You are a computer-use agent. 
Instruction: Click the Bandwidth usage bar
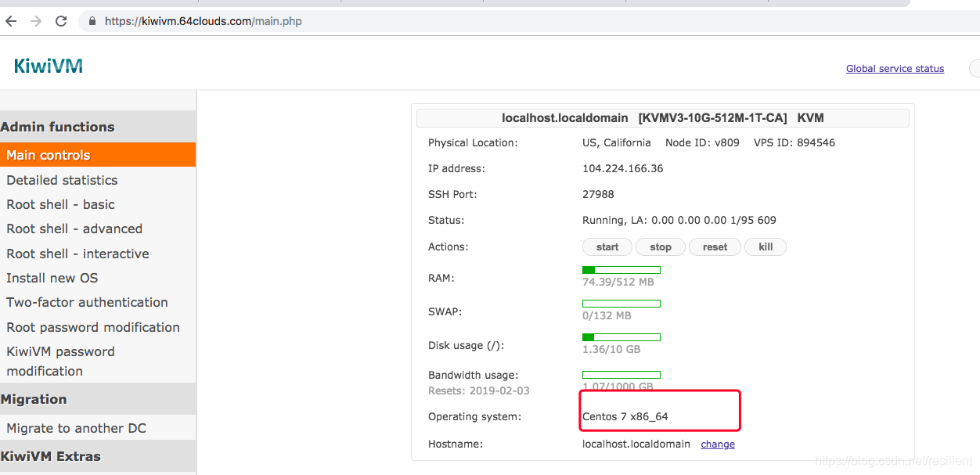[622, 375]
